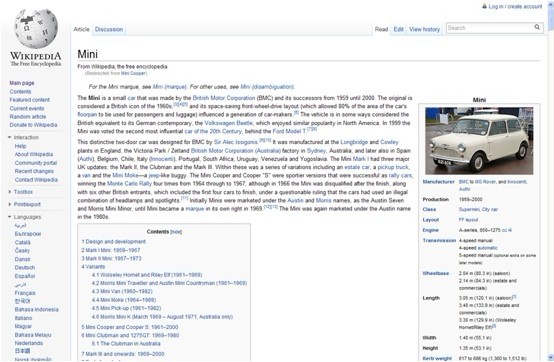The height and width of the screenshot is (362, 554).
Task: Click the Wikipedia globe logo
Action: [36, 29]
